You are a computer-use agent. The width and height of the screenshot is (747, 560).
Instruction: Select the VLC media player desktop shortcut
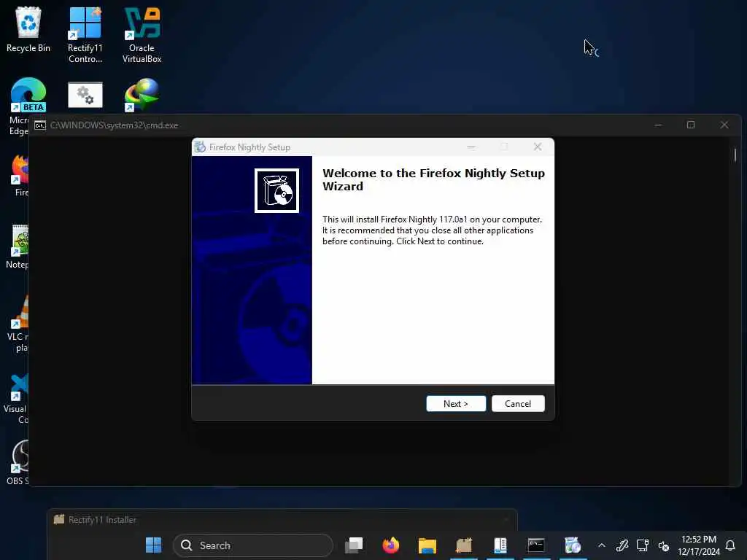pos(19,323)
